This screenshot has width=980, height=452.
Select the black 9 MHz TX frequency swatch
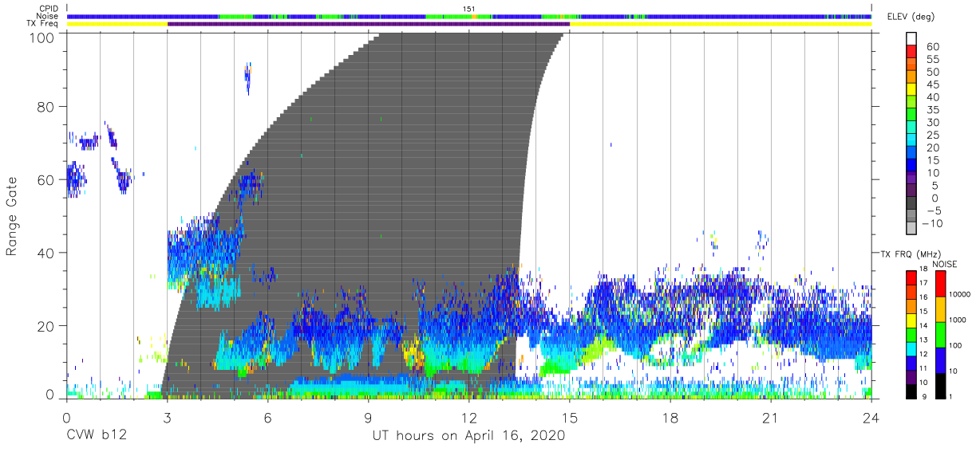click(x=910, y=391)
